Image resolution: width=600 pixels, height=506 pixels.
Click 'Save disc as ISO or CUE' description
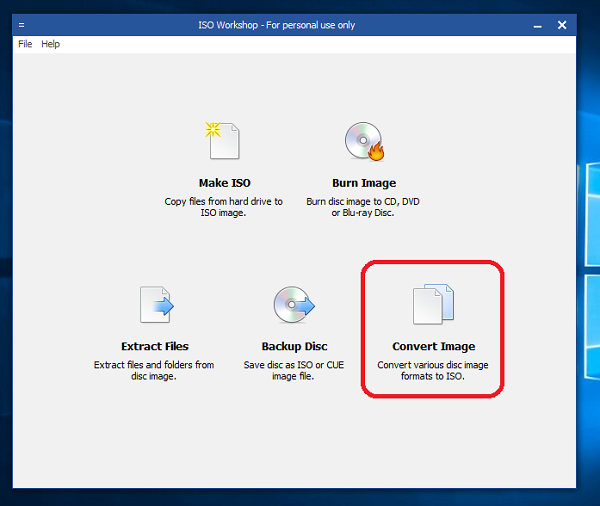[x=293, y=371]
